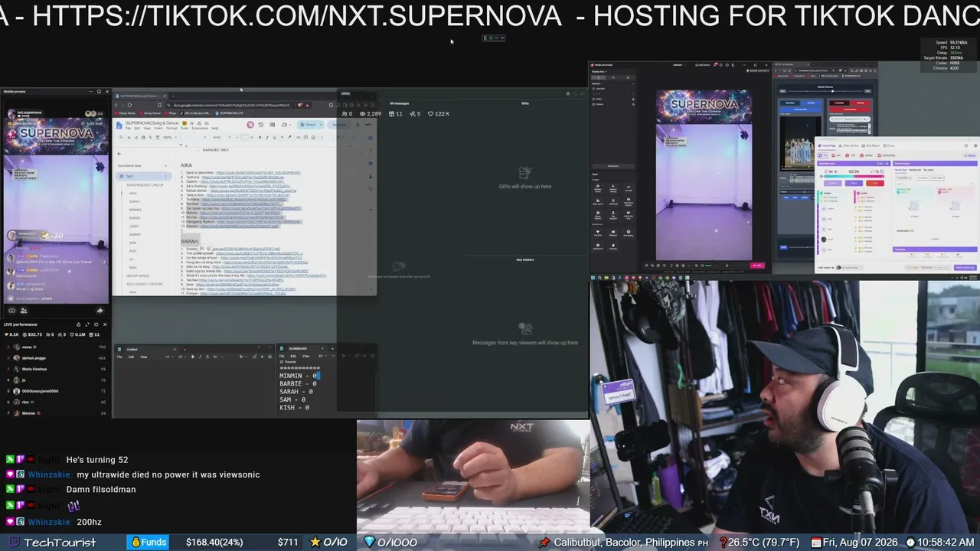Click Start Listening in PK tool
Screen dimensions: 980x551
[x=965, y=268]
